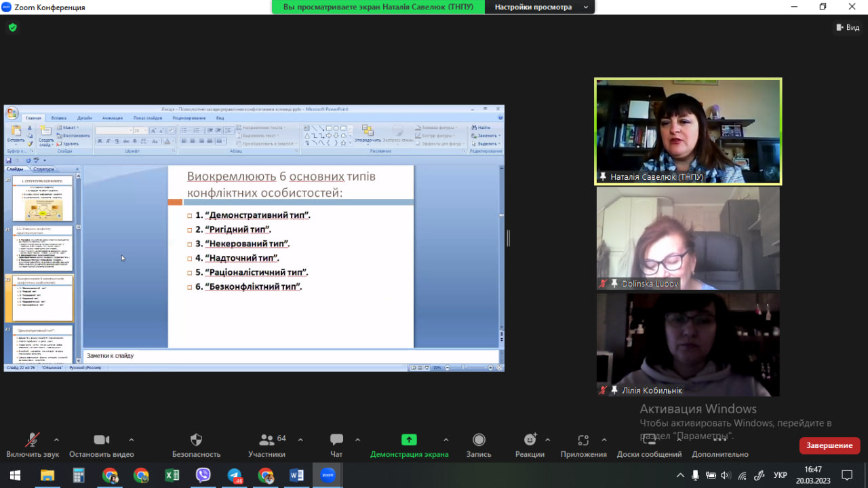Click the green Share Screen icon
This screenshot has width=868, height=488.
(409, 440)
